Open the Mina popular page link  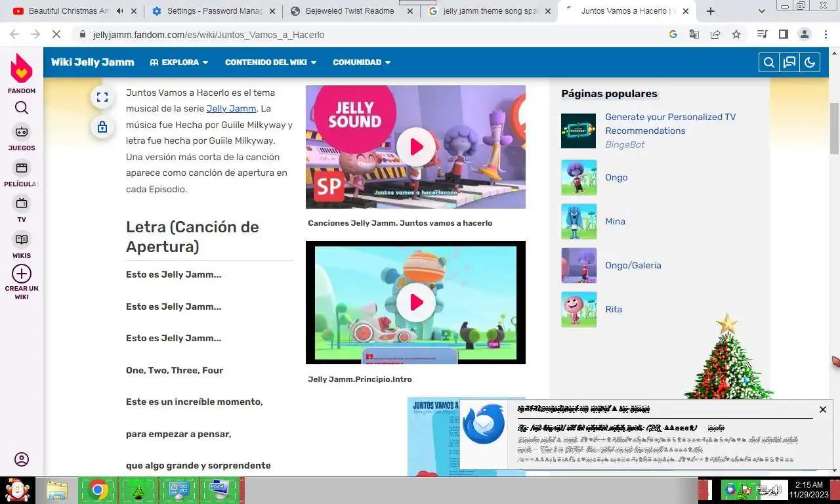tap(615, 221)
